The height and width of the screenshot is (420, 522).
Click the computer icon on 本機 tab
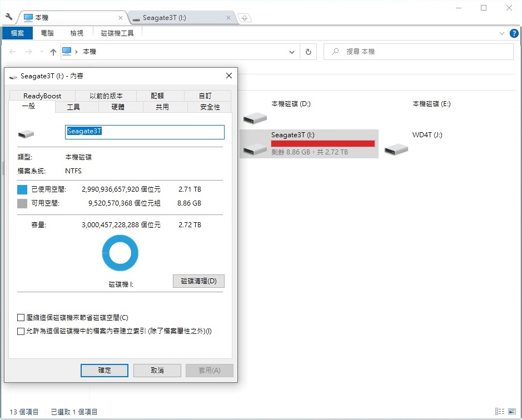click(28, 17)
